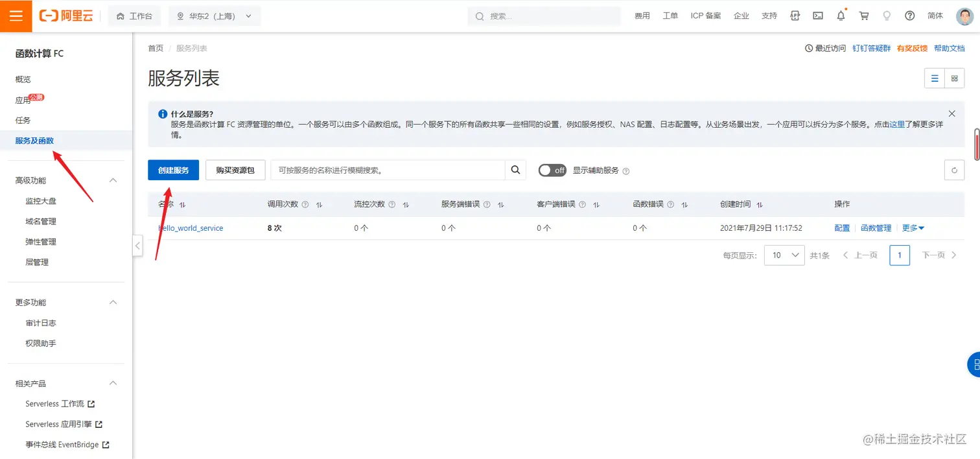This screenshot has width=980, height=459.
Task: Select 概览 in the sidebar
Action: coord(23,79)
